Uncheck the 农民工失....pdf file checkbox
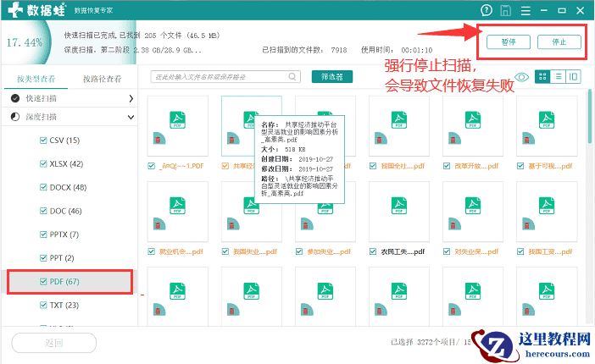This screenshot has height=364, width=595. click(373, 251)
